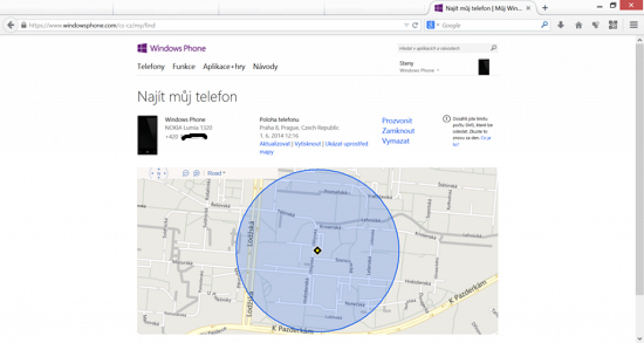Click the Najít můj telefon heading
Image resolution: width=644 pixels, height=343 pixels.
point(187,97)
